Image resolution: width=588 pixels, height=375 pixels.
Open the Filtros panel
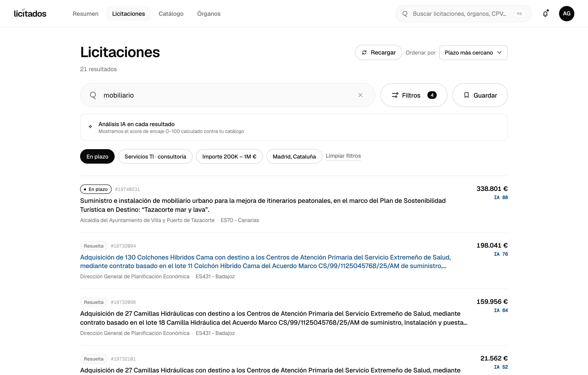414,95
